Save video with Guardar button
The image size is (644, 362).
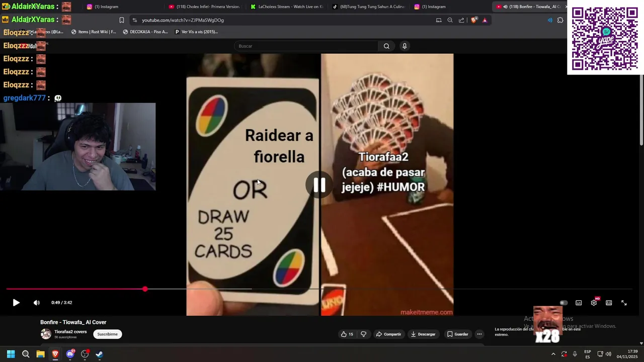click(458, 334)
